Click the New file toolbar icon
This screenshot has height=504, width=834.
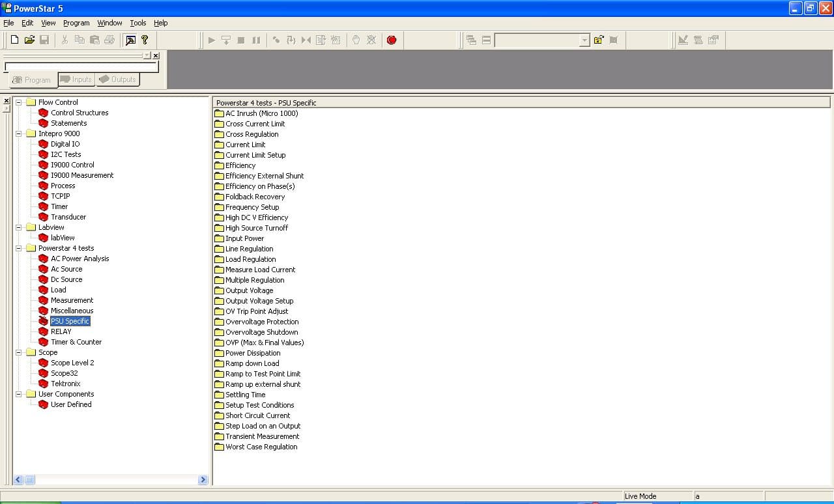pos(14,40)
